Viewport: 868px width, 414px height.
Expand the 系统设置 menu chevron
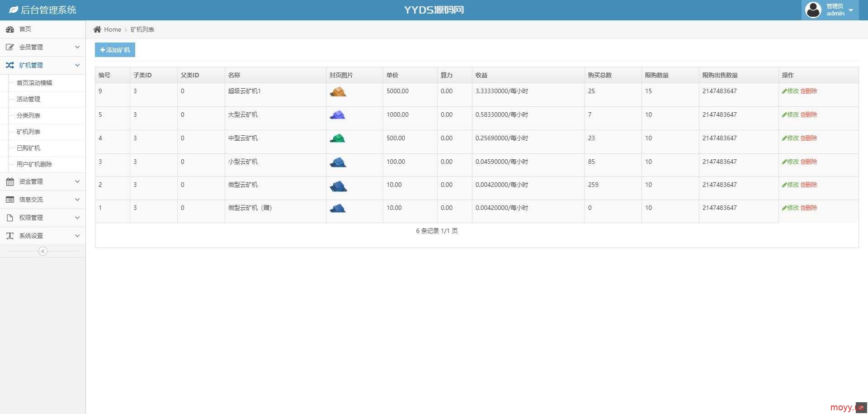(77, 236)
